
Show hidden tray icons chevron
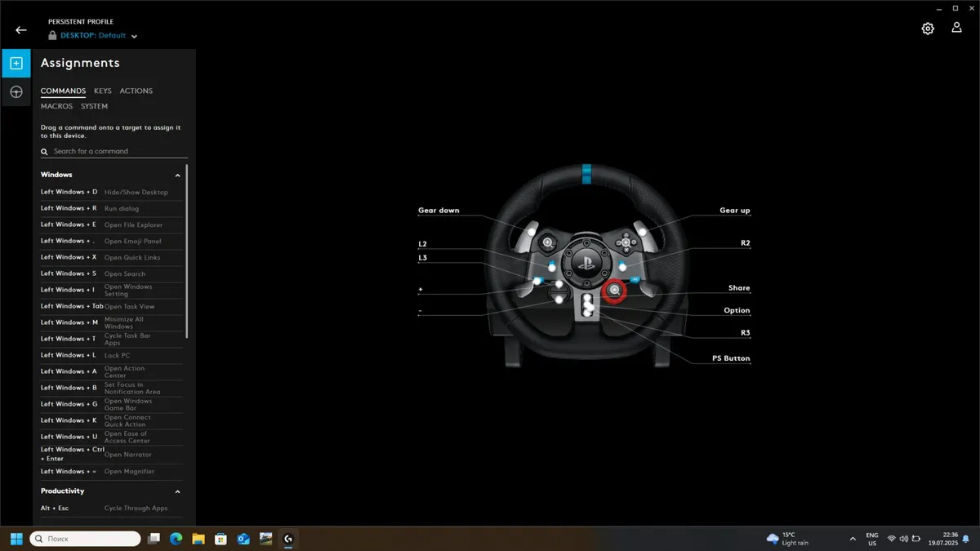[x=853, y=539]
